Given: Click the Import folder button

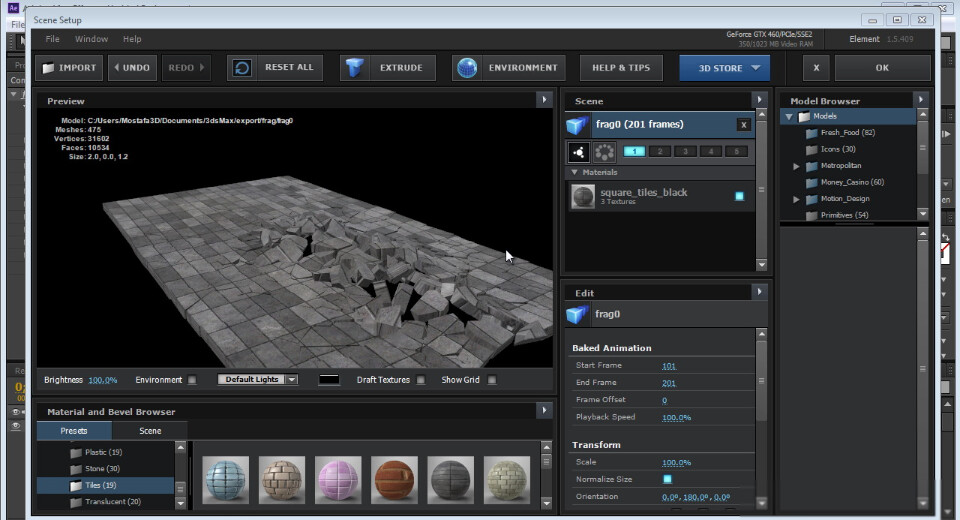Looking at the screenshot, I should click(69, 68).
